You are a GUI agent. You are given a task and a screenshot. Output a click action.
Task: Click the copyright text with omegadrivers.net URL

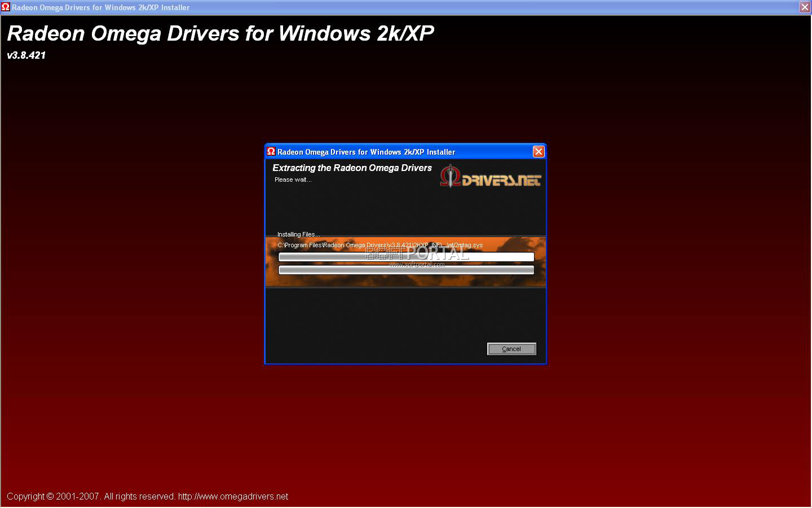click(147, 496)
